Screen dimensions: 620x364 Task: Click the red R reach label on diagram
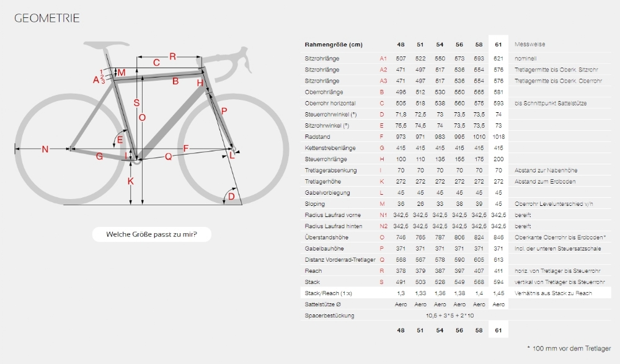click(x=172, y=56)
